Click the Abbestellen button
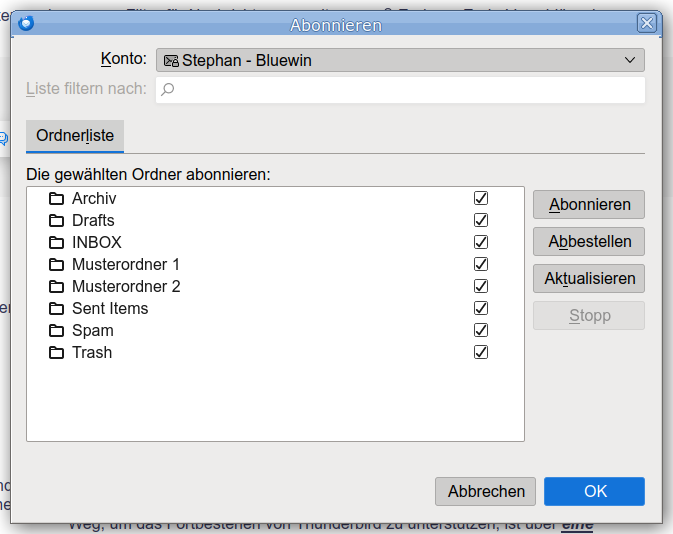673x534 pixels. coord(589,241)
